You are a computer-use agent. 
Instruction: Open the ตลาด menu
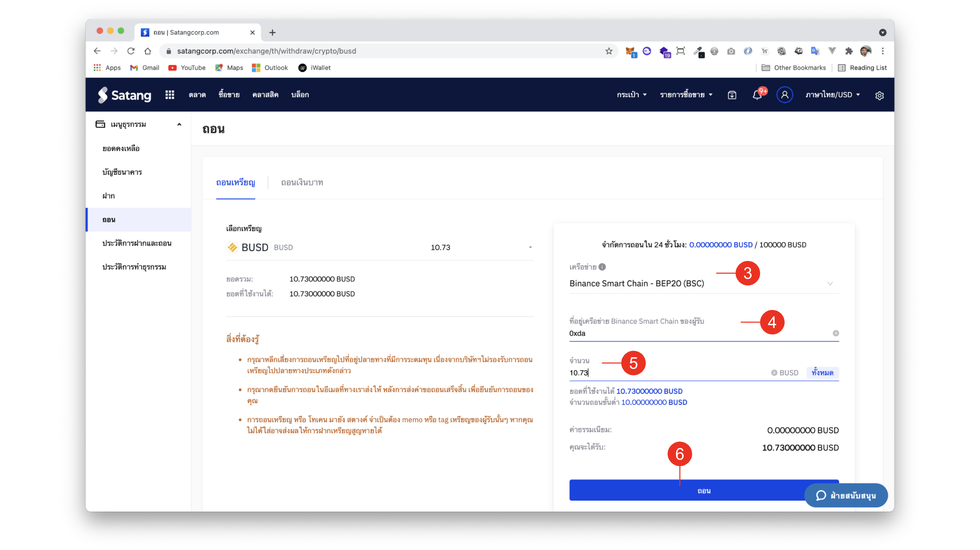tap(197, 95)
